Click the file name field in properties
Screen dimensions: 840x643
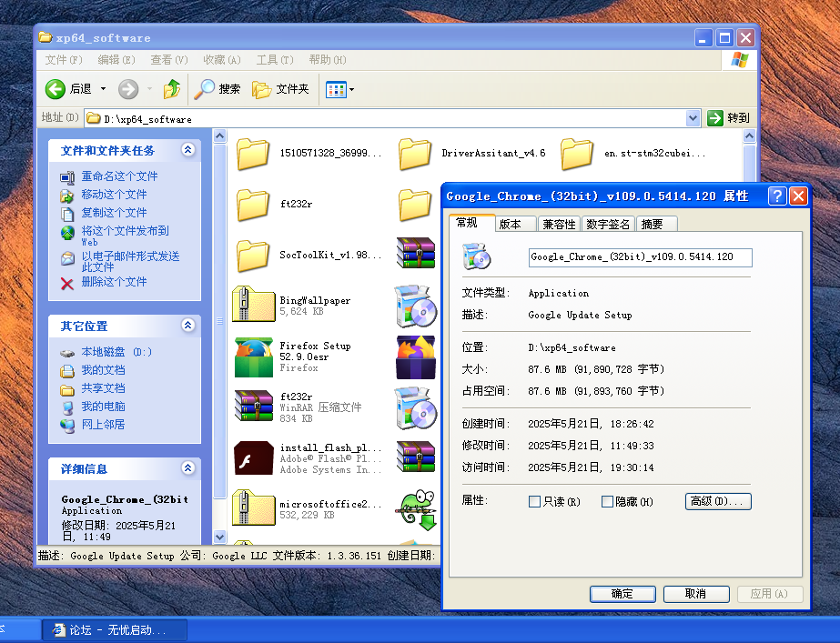click(640, 257)
